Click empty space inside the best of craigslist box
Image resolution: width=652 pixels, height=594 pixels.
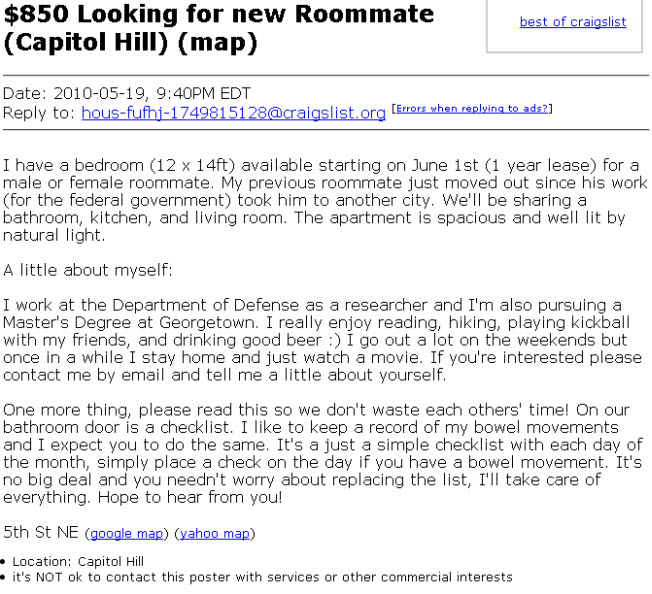point(564,42)
